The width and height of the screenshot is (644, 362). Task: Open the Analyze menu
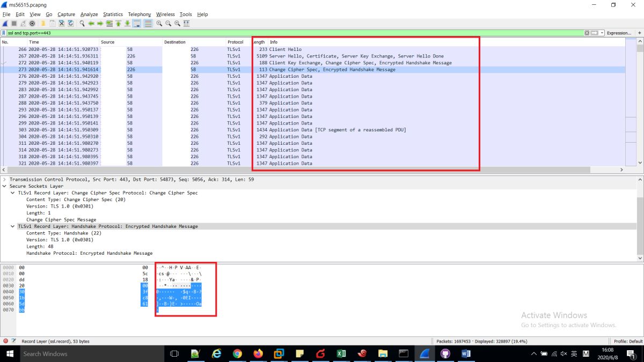[89, 14]
